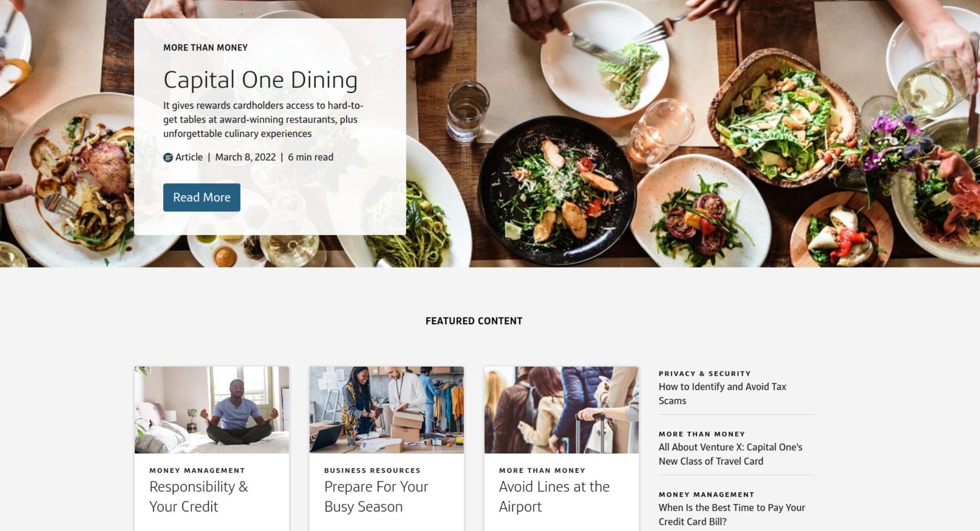This screenshot has height=531, width=980.
Task: Open the Capital One Dining headline
Action: tap(260, 80)
